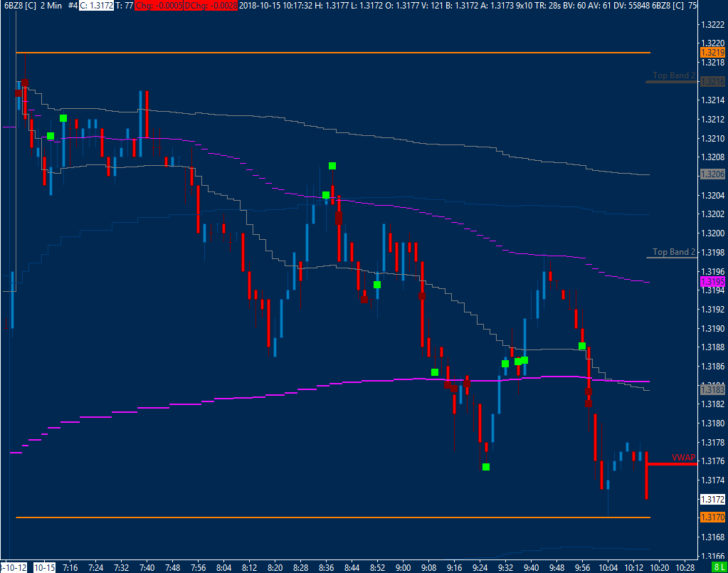Image resolution: width=728 pixels, height=573 pixels.
Task: Click the 1.3200 price scale value
Action: coord(713,233)
